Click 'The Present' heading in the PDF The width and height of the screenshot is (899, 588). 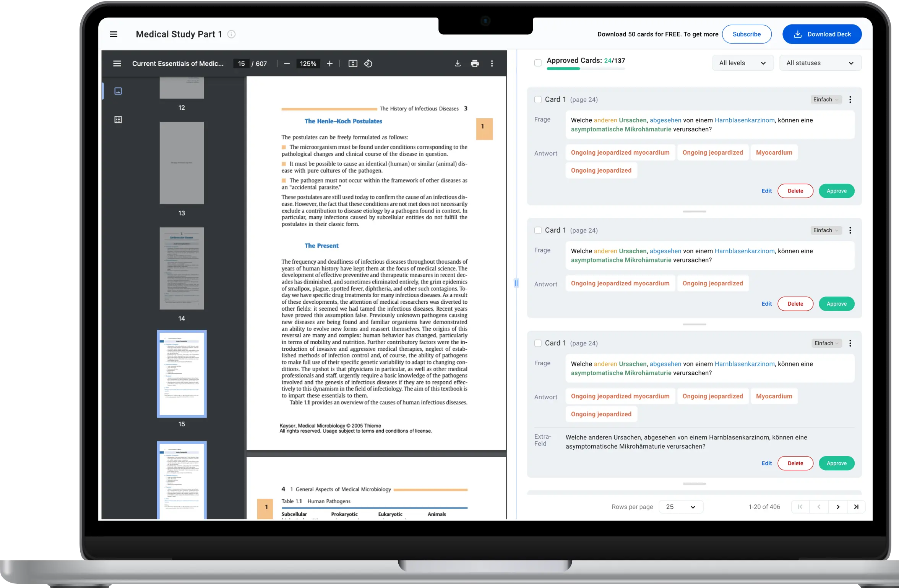click(x=321, y=246)
